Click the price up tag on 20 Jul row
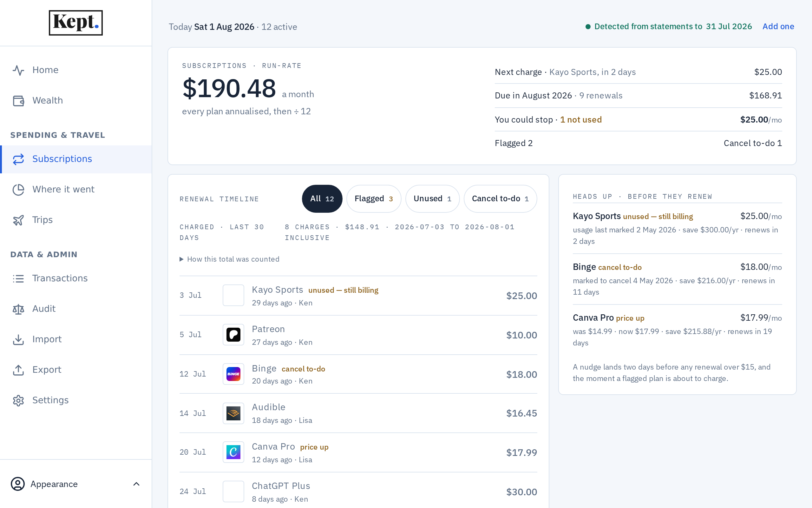The height and width of the screenshot is (508, 812). [314, 447]
